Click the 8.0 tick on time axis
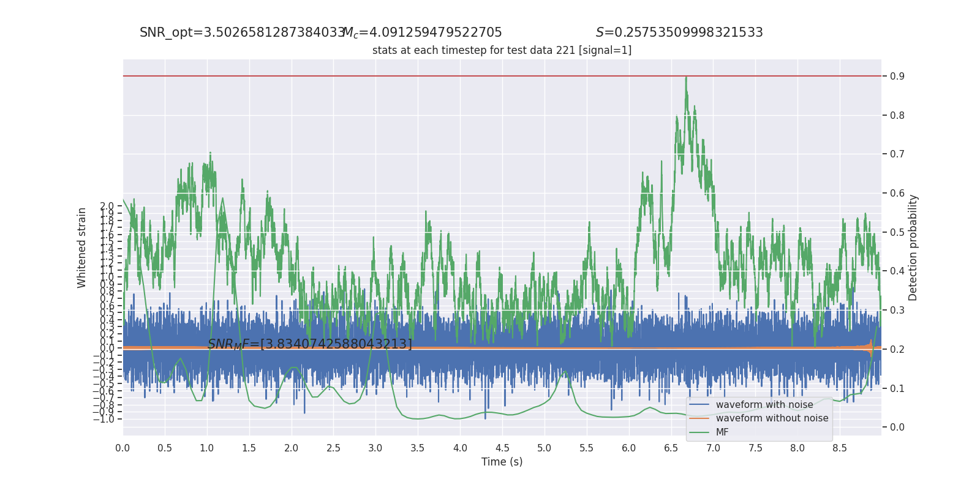 point(797,448)
